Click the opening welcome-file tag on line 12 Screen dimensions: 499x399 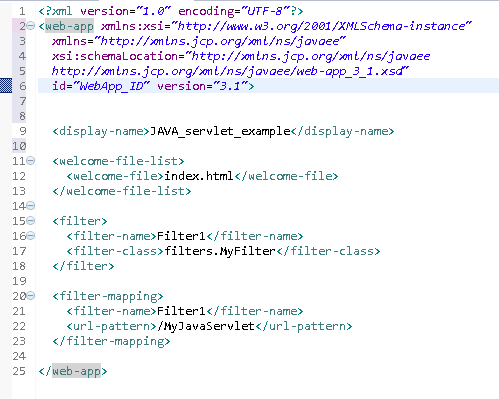click(115, 176)
